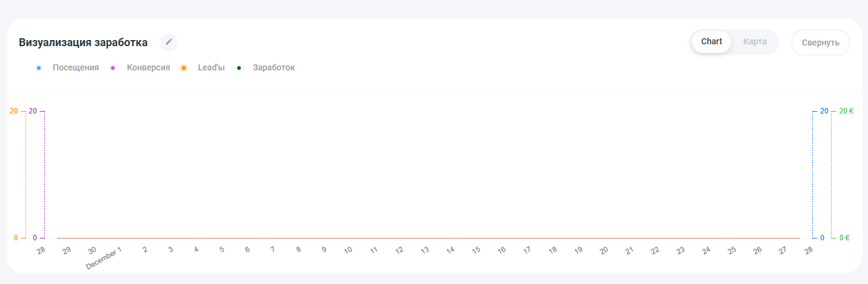Hide the Посещения series via its label
This screenshot has width=868, height=284.
pyautogui.click(x=76, y=68)
